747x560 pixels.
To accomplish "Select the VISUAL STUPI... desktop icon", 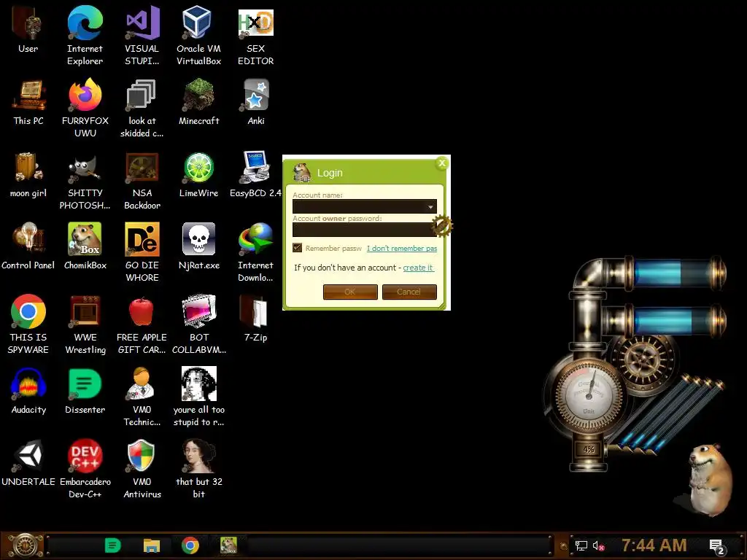I will click(x=142, y=35).
